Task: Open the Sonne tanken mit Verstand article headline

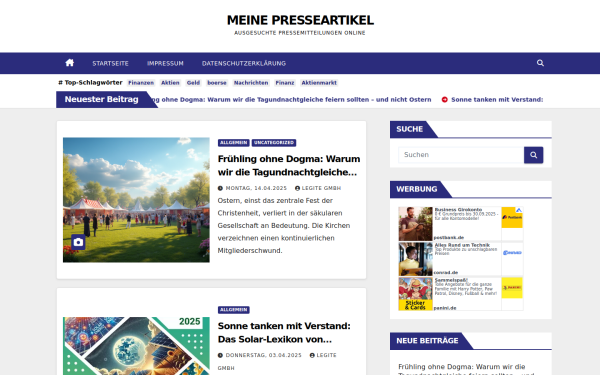Action: 284,333
